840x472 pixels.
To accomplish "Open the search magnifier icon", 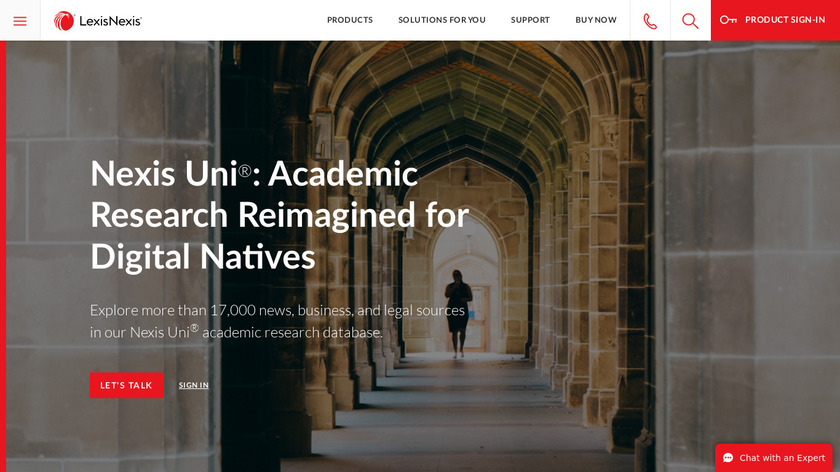I will pos(690,21).
